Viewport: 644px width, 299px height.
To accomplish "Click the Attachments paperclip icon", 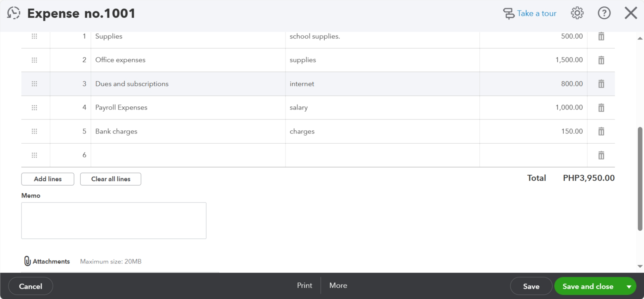I will tap(27, 261).
